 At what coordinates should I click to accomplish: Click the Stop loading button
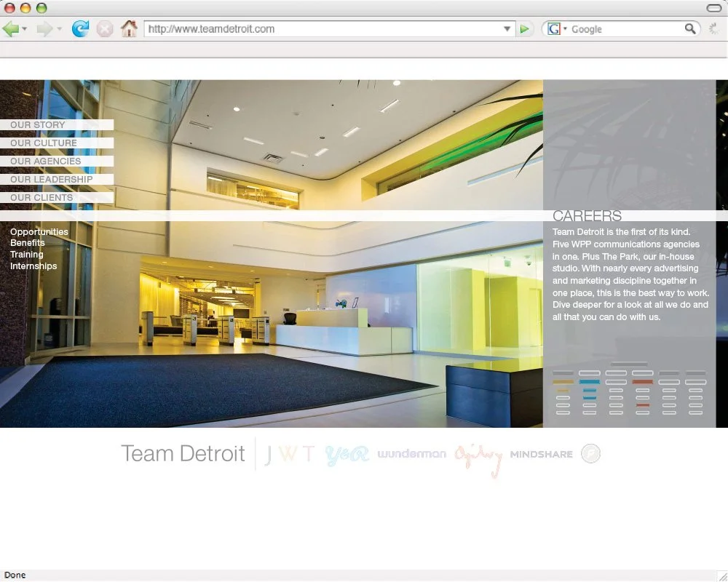pyautogui.click(x=105, y=29)
